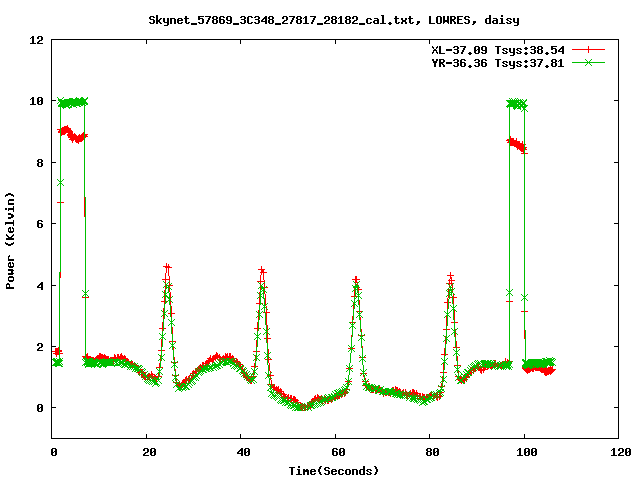Click the XL-37.09 Tsys:38.54 legend label
Image resolution: width=640 pixels, height=480 pixels.
click(x=492, y=49)
